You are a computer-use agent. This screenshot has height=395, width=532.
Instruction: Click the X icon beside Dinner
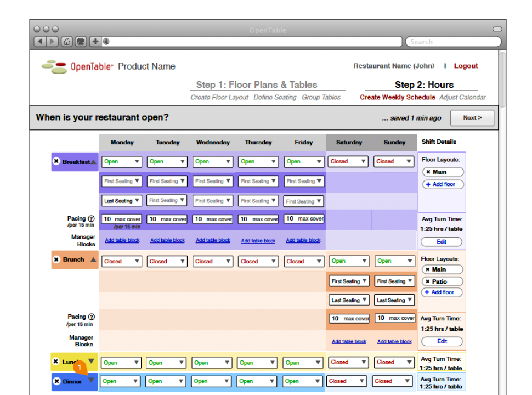click(x=56, y=381)
